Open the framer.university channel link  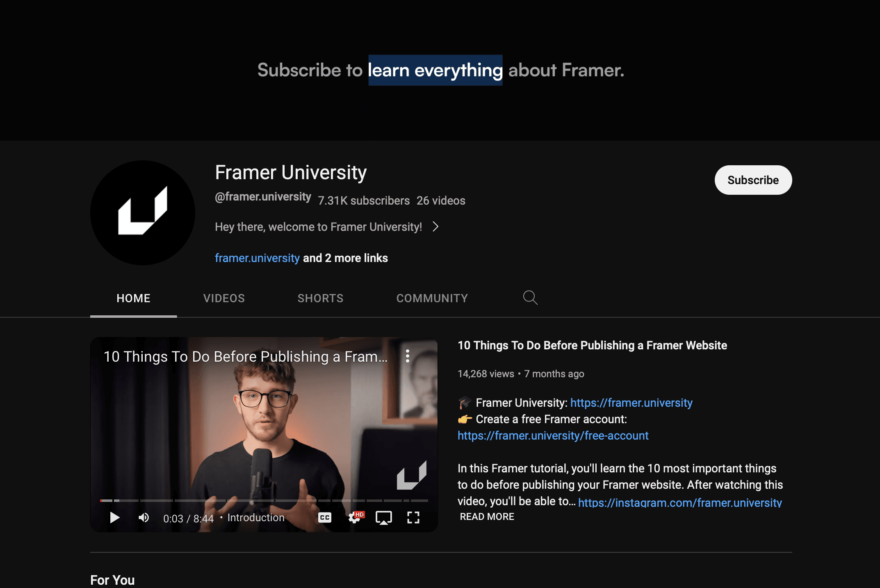(x=257, y=258)
